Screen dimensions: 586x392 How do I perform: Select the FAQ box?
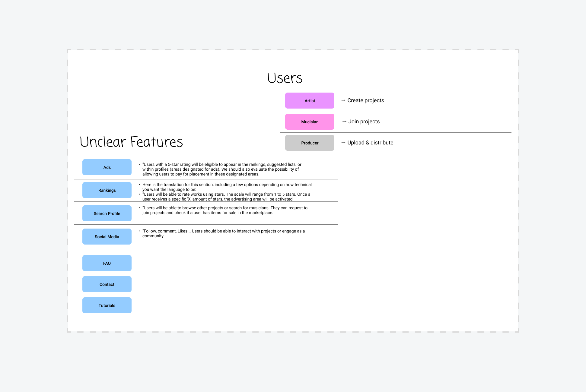click(x=107, y=263)
